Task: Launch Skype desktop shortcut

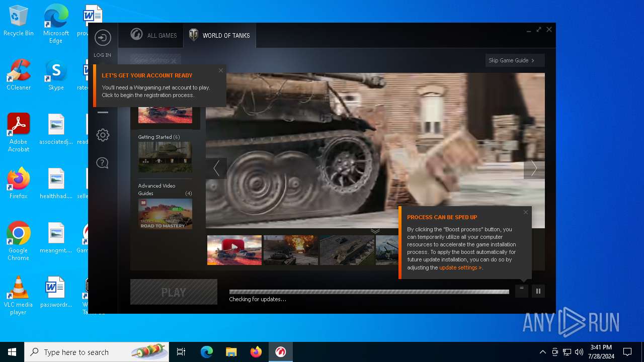Action: 56,75
